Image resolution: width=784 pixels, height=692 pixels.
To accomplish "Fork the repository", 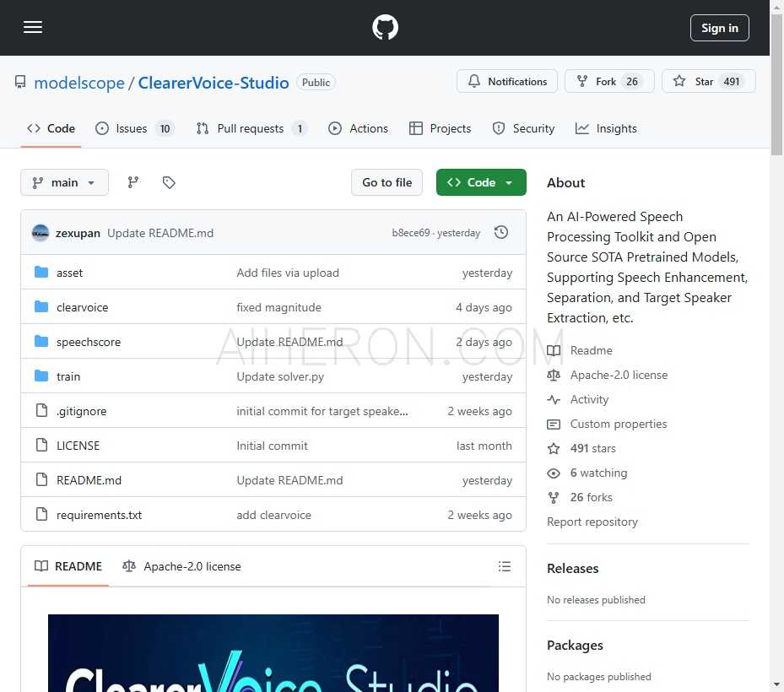I will (609, 82).
